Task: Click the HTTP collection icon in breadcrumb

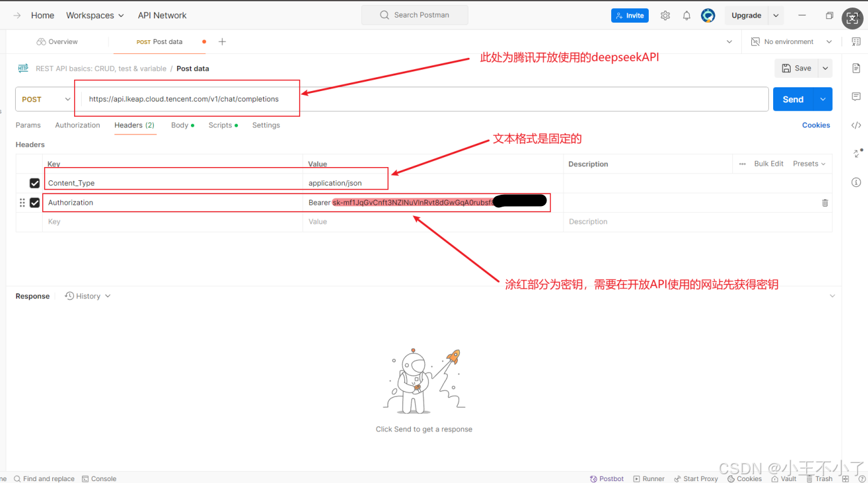Action: pos(23,68)
